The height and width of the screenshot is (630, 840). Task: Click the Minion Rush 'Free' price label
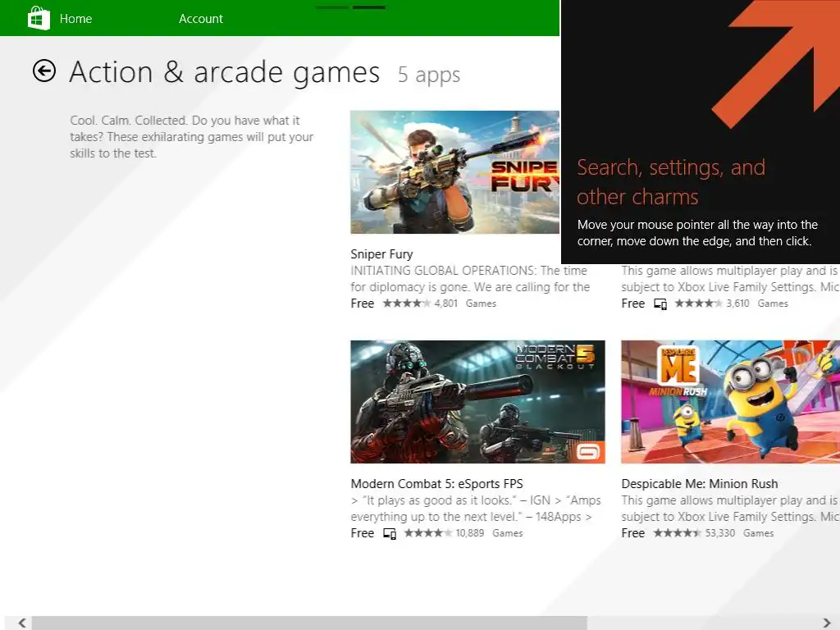[x=632, y=533]
